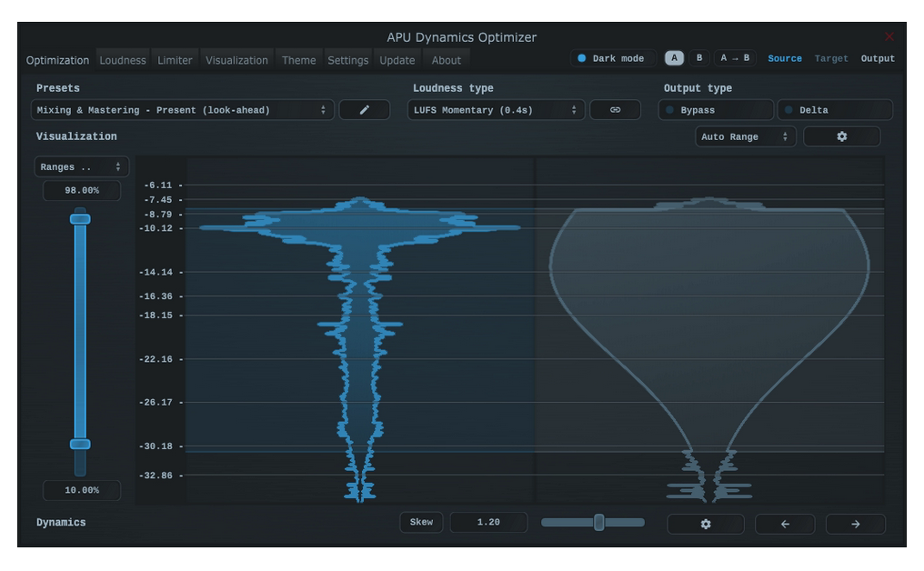Image resolution: width=924 pixels, height=571 pixels.
Task: Open dynamics settings gear button
Action: pyautogui.click(x=706, y=524)
